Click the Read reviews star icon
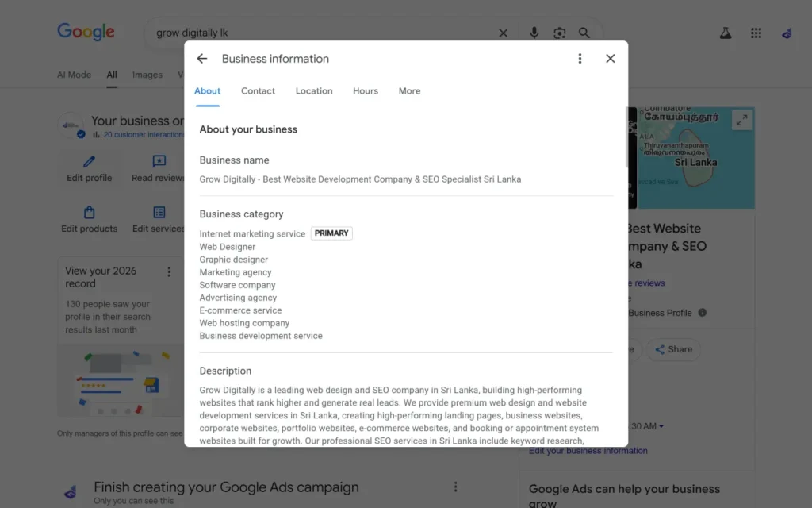812x508 pixels. tap(159, 161)
